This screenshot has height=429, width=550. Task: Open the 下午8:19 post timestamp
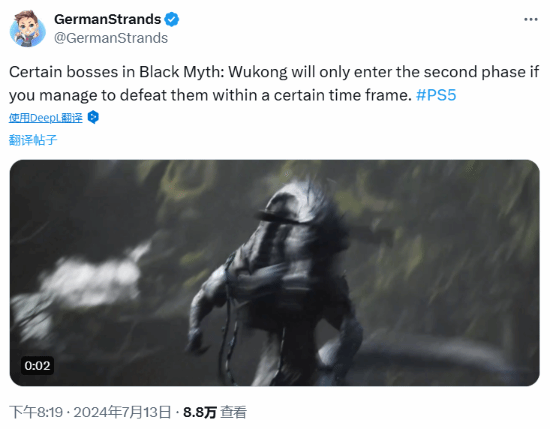36,412
